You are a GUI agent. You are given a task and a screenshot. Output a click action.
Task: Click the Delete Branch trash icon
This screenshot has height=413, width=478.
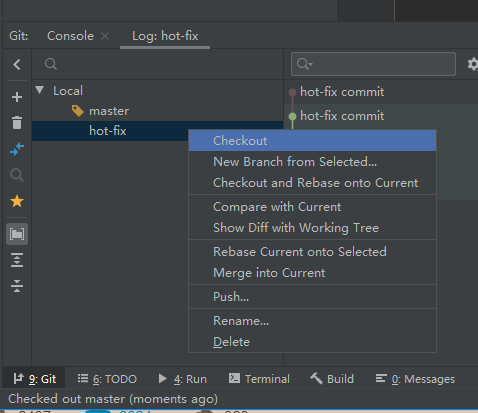click(x=17, y=123)
